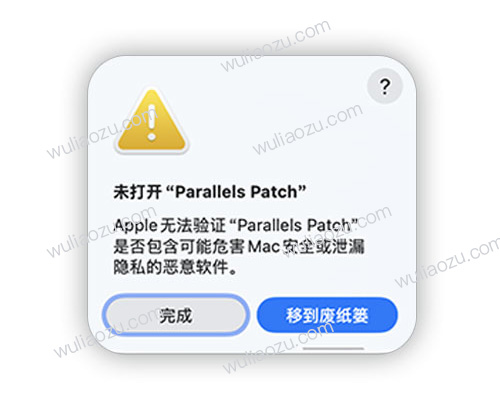The image size is (500, 400).
Task: Click the exclamation mark inside the warning triangle
Action: tap(152, 123)
